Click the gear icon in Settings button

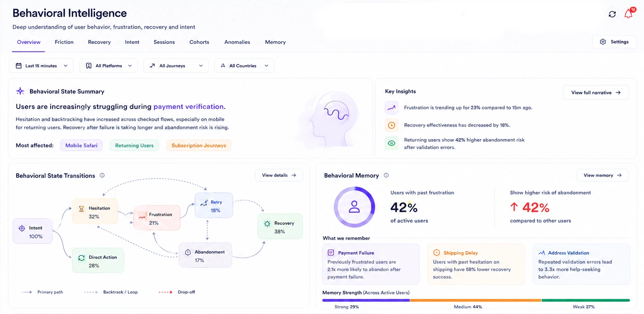[x=603, y=42]
